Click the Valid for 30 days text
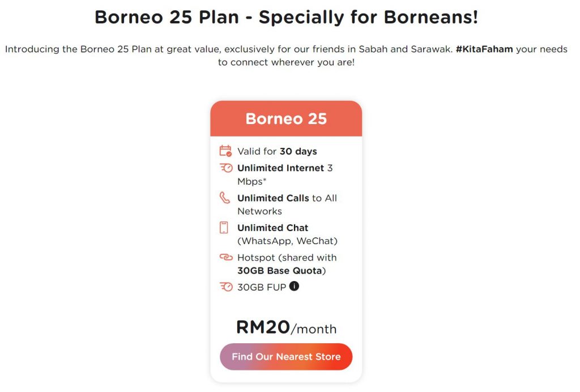The image size is (580, 392). 277,151
